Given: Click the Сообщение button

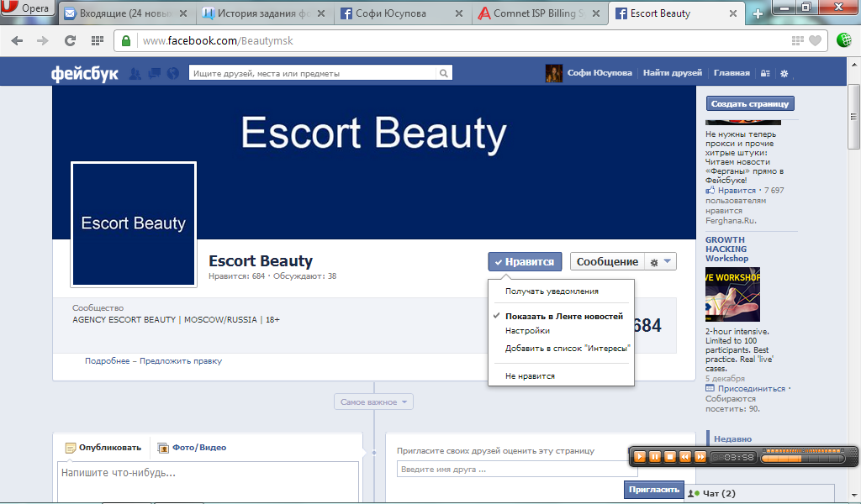Looking at the screenshot, I should click(x=607, y=261).
